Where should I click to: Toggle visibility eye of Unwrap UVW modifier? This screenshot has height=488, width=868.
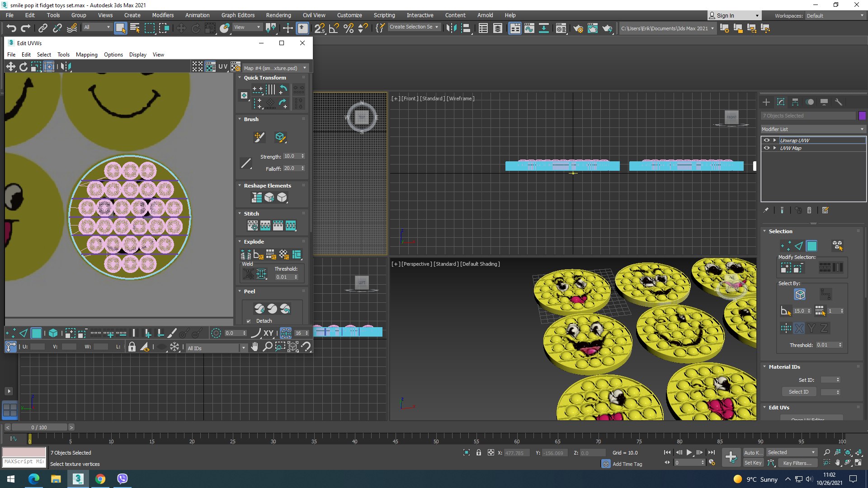[766, 140]
